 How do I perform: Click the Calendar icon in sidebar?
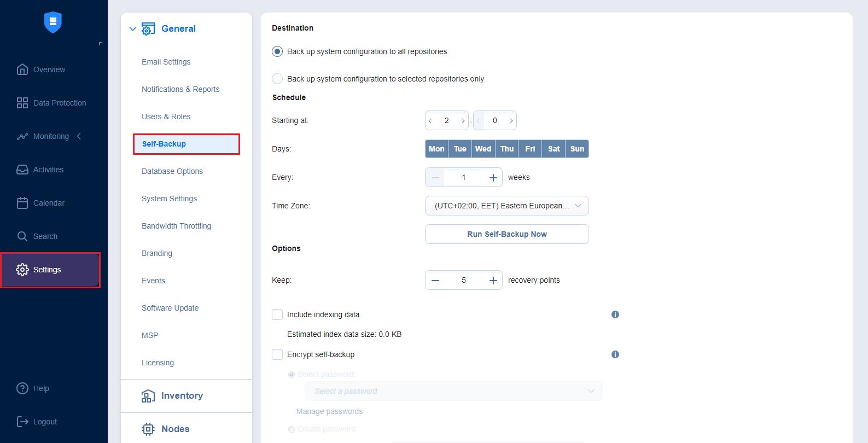coord(22,203)
